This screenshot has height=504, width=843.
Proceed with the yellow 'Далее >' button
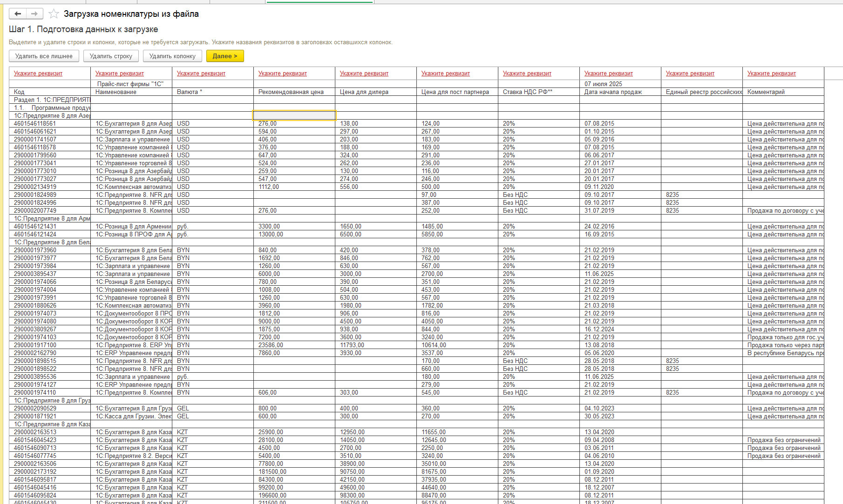point(225,56)
